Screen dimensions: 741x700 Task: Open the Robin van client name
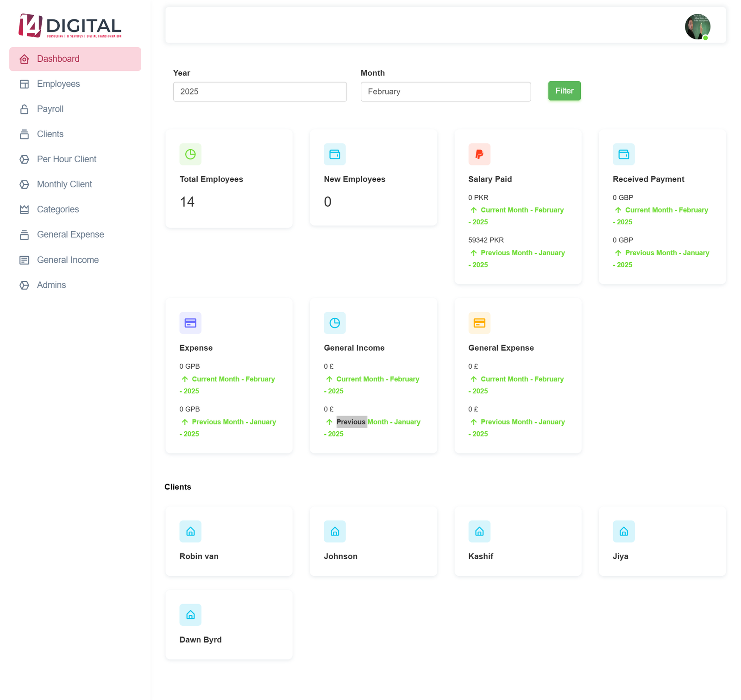pyautogui.click(x=199, y=556)
